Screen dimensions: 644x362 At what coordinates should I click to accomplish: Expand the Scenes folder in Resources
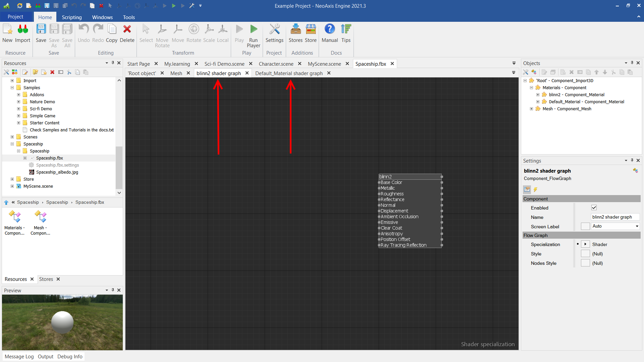[x=12, y=137]
